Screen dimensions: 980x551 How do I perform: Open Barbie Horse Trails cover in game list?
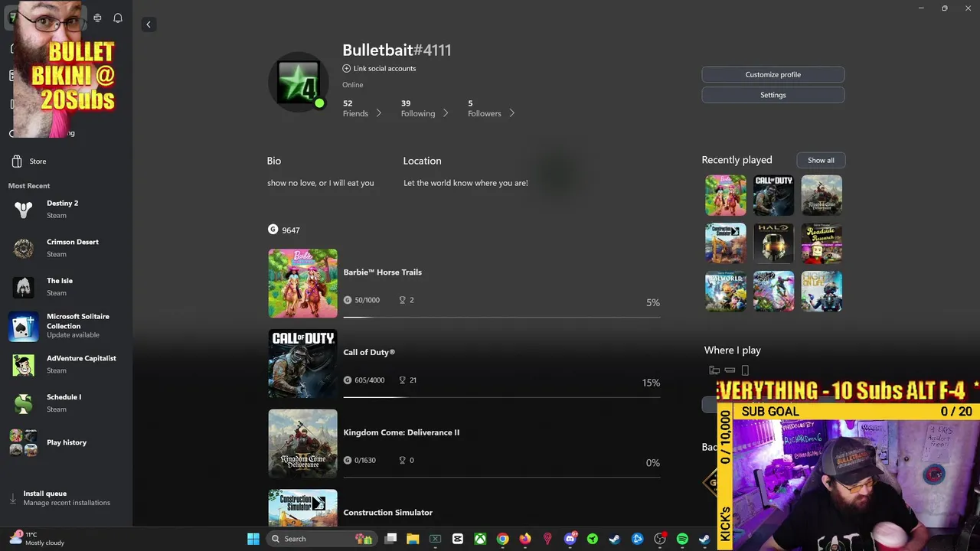pos(302,283)
